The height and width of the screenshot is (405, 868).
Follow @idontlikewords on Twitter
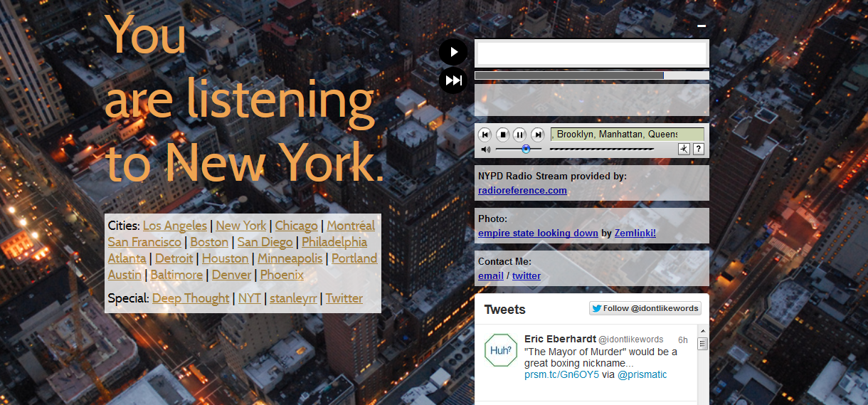click(x=645, y=308)
